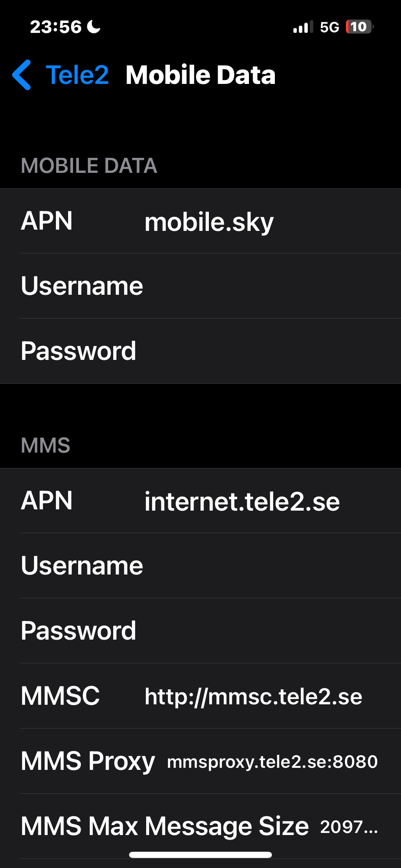Tap the Mobile Data page title

pos(200,75)
